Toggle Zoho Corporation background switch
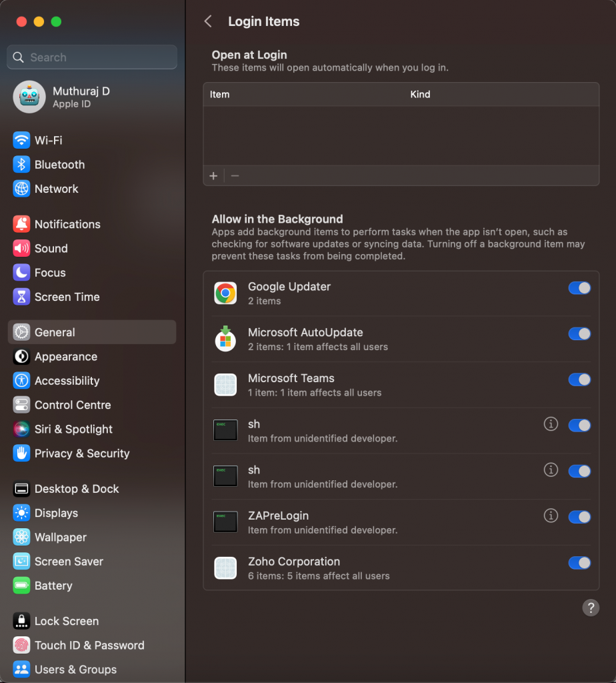The width and height of the screenshot is (616, 683). (579, 563)
